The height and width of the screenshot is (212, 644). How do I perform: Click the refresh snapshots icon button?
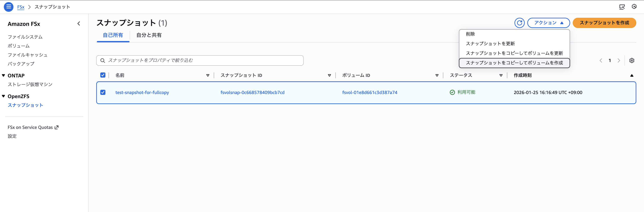(x=519, y=23)
